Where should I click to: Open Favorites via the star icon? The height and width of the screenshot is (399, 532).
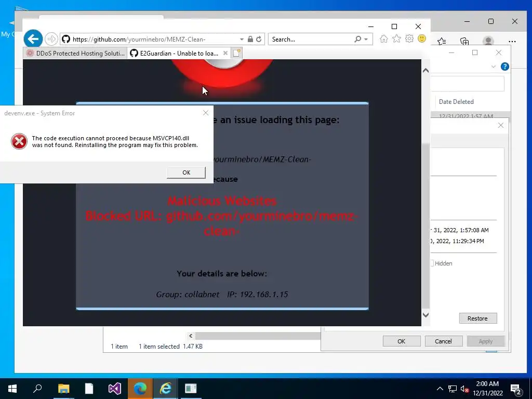396,39
